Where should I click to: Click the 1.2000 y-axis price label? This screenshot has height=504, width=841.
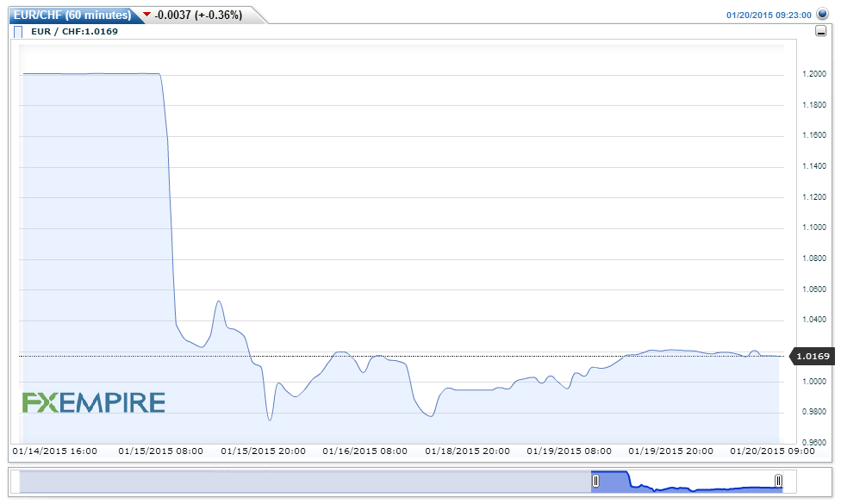pyautogui.click(x=814, y=75)
